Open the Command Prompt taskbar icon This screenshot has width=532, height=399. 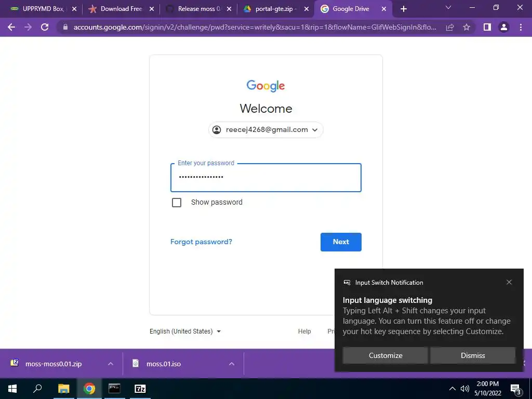tap(114, 389)
